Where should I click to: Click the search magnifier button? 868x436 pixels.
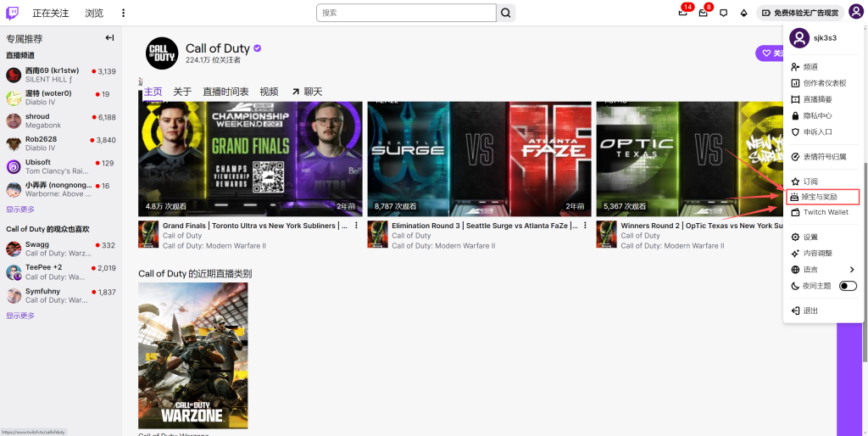tap(506, 13)
